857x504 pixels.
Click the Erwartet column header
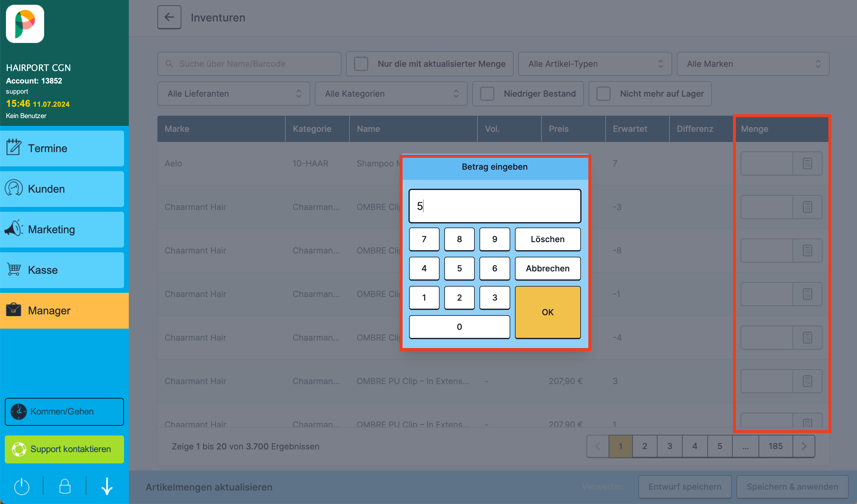tap(637, 129)
